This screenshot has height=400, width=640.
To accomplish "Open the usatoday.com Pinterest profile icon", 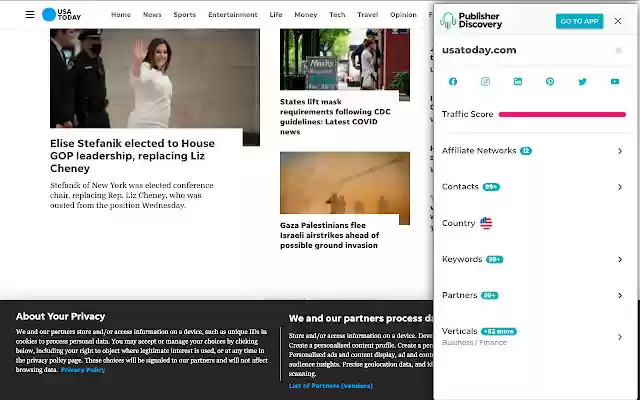I will [x=550, y=82].
